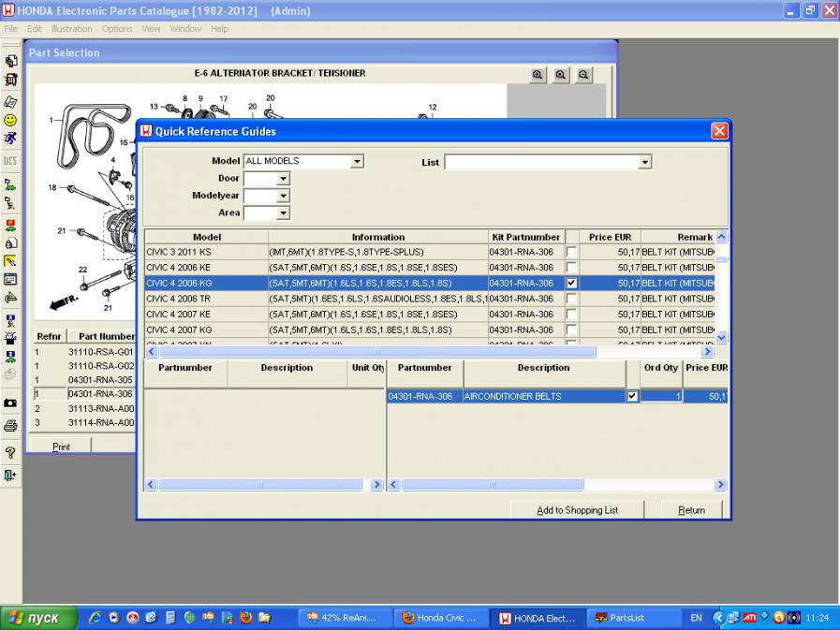Screen dimensions: 840x630
Task: Open the Area dropdown
Action: tap(284, 213)
